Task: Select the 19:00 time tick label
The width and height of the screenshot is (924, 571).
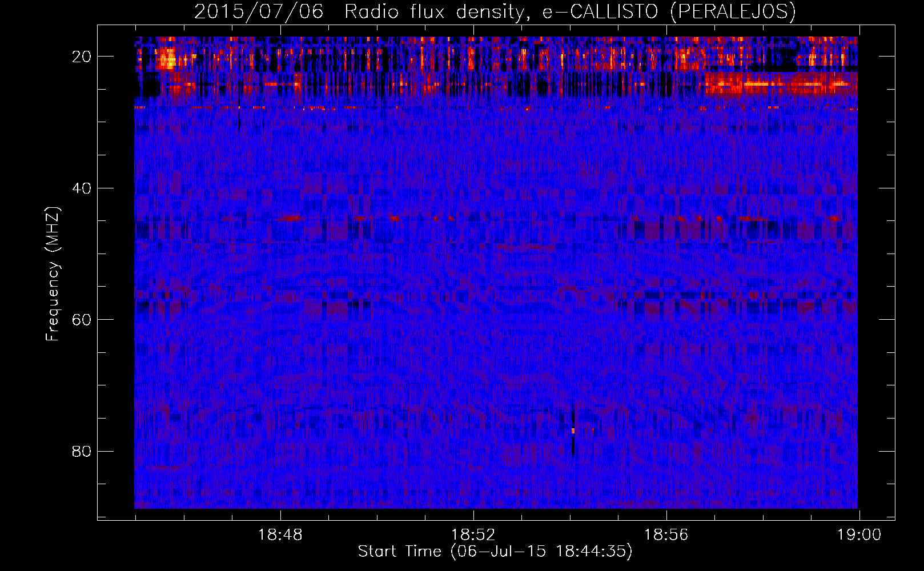Action: point(859,535)
